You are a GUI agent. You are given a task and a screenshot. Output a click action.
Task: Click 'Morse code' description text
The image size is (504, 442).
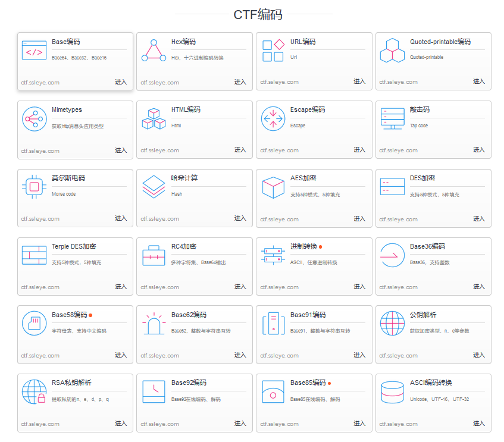click(64, 194)
